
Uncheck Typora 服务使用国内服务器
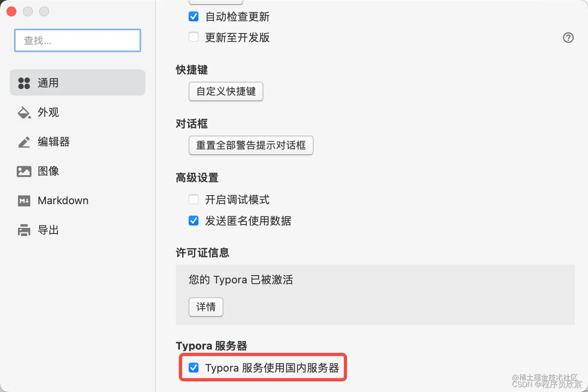194,367
